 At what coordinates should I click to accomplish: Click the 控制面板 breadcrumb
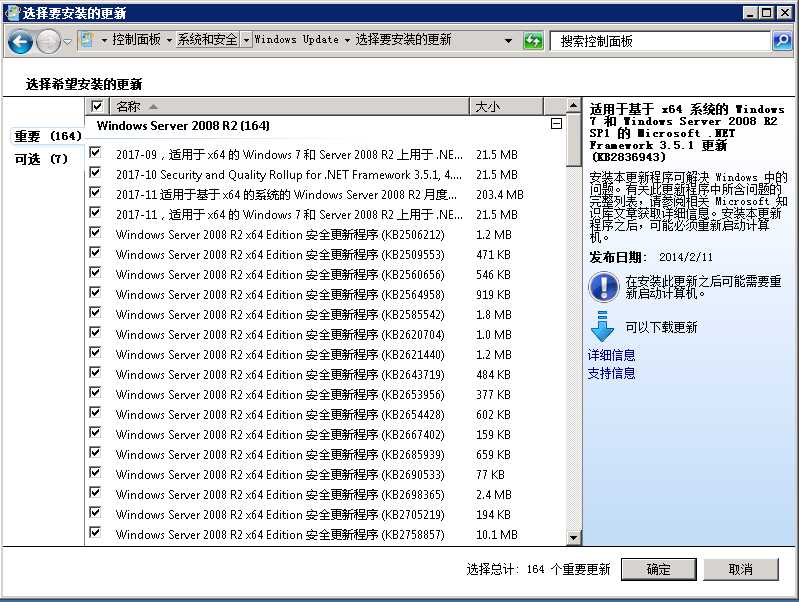tap(136, 40)
